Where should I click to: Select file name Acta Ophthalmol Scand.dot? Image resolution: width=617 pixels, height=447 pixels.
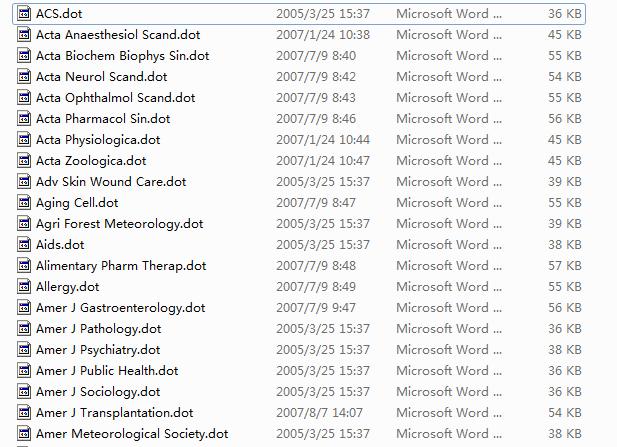click(116, 98)
